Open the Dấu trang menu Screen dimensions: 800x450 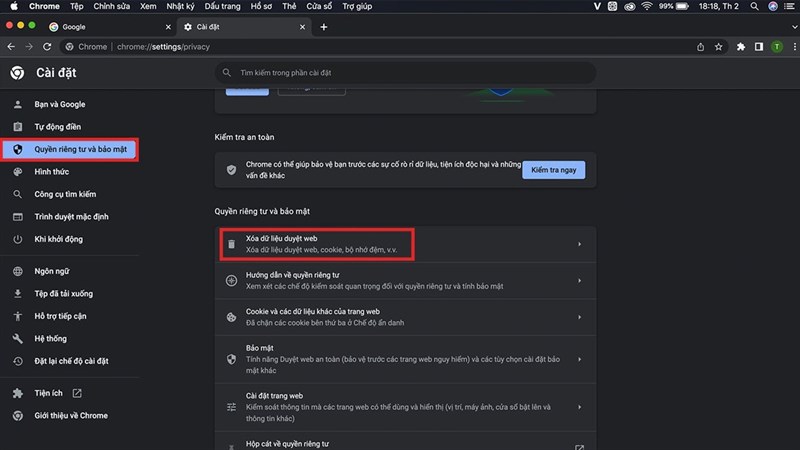coord(222,6)
